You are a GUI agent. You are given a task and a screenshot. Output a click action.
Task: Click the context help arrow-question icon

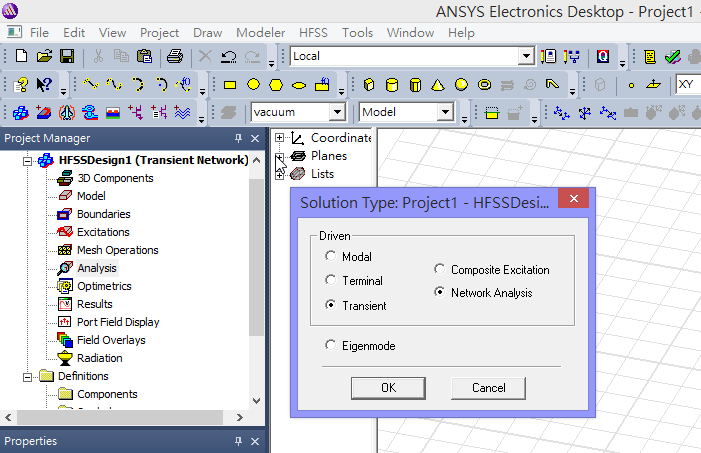click(44, 85)
